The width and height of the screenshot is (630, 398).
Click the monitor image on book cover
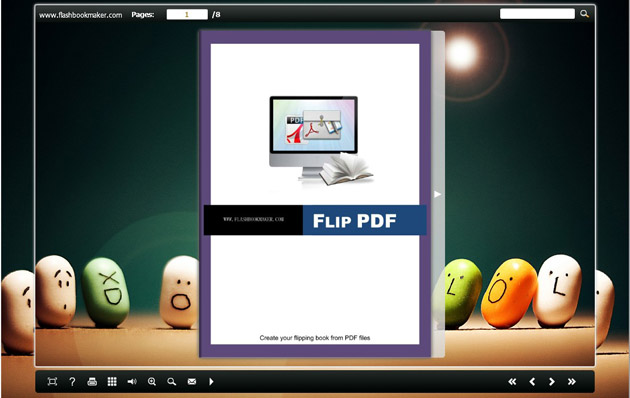(x=313, y=137)
